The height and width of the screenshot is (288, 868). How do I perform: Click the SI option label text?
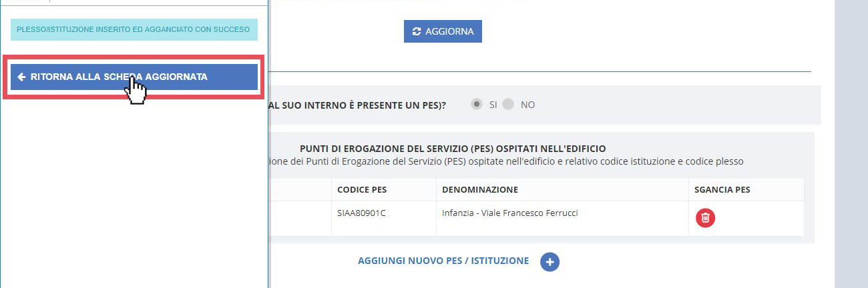pos(493,105)
